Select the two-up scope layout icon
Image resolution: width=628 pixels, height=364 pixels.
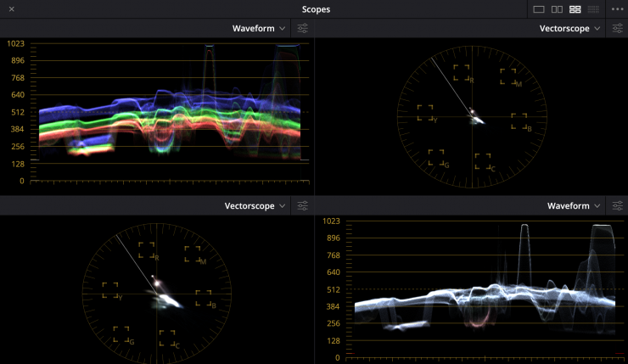tap(557, 9)
